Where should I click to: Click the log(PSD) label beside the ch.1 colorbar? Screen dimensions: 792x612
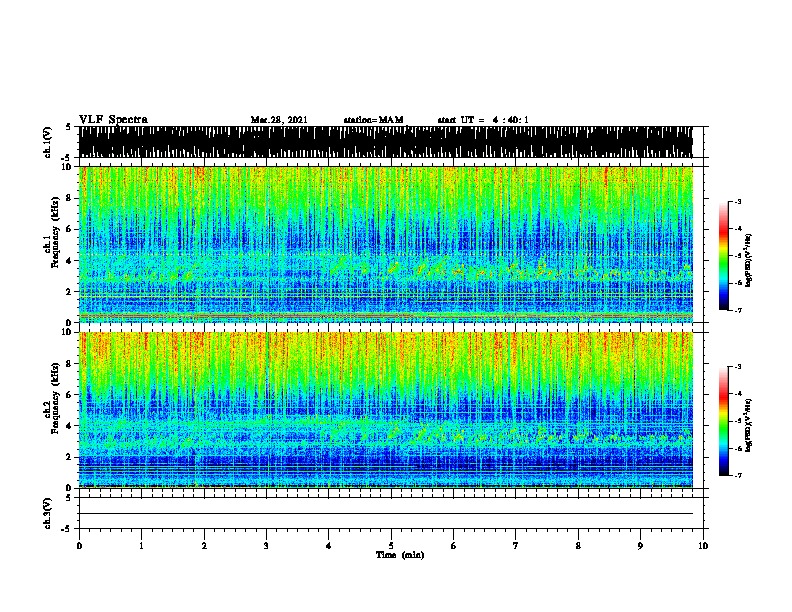pos(748,260)
